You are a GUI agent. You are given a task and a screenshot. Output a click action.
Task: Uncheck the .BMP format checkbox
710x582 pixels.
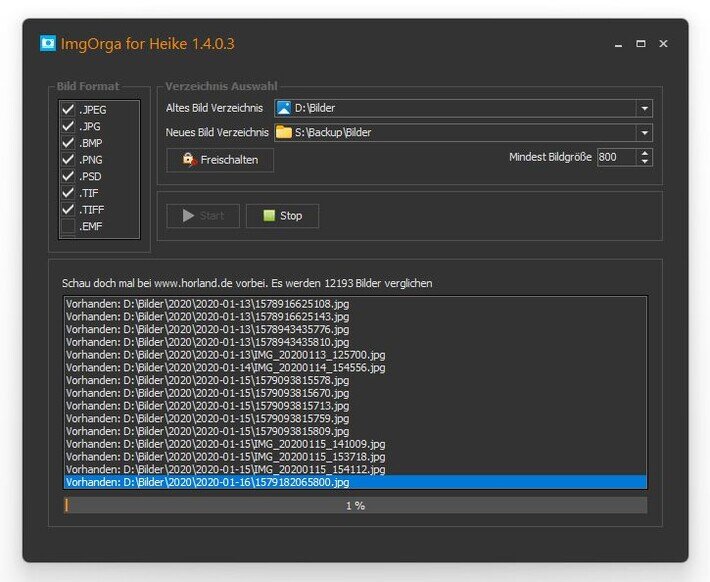(x=68, y=143)
